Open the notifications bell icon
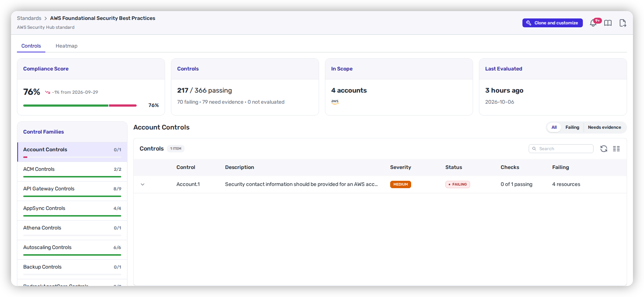The image size is (644, 297). click(x=593, y=23)
